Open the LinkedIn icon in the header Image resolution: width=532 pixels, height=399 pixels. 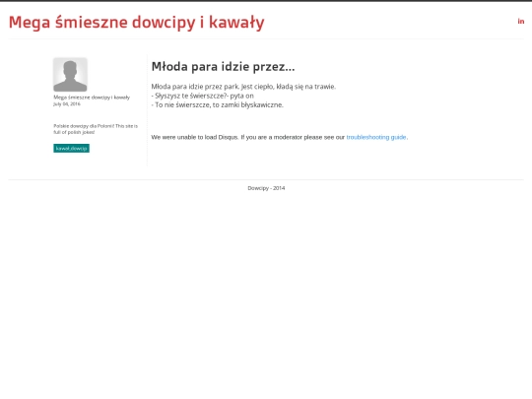pos(521,22)
